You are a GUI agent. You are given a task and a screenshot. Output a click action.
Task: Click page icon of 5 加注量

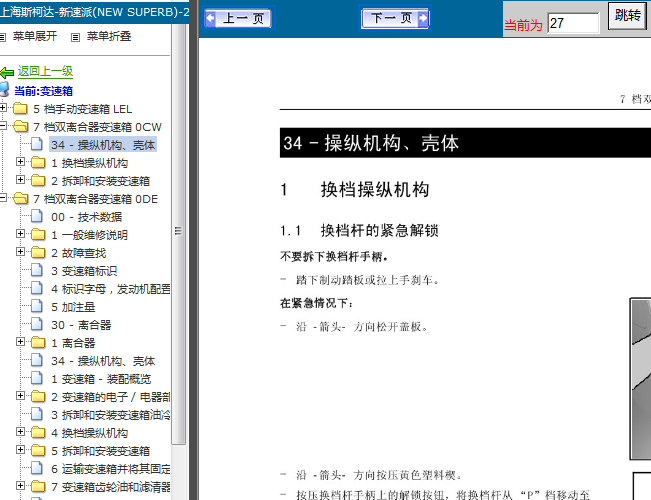pyautogui.click(x=37, y=306)
